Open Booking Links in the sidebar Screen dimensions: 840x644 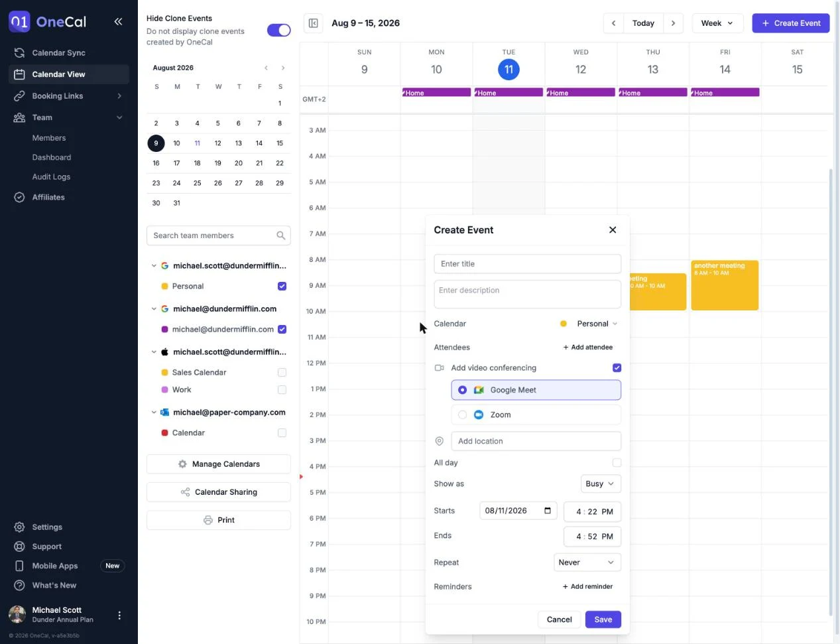click(58, 96)
